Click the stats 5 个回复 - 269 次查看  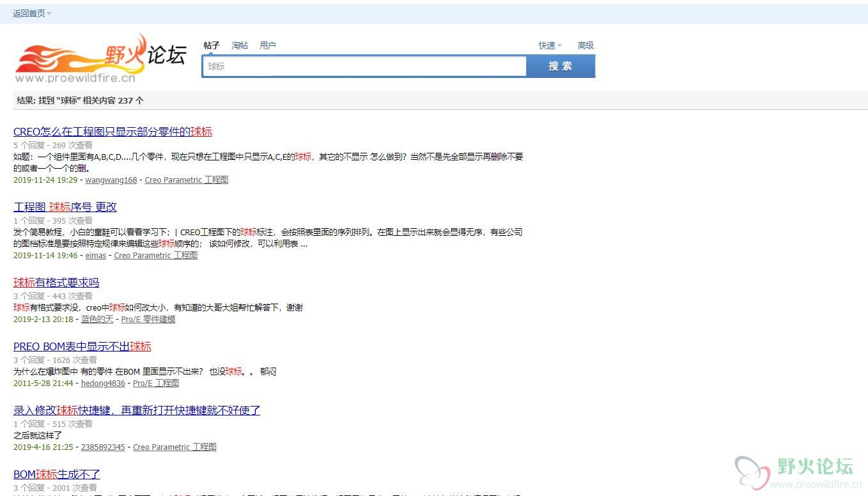[53, 145]
